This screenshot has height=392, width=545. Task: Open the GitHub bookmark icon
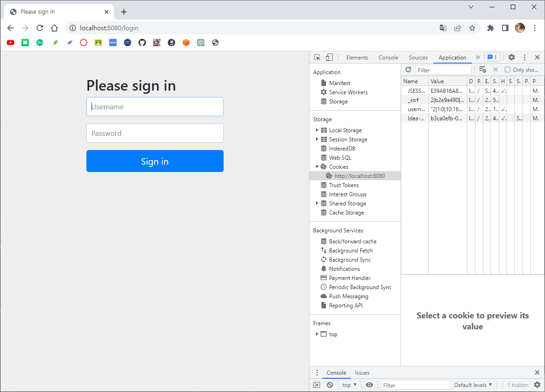pyautogui.click(x=142, y=43)
